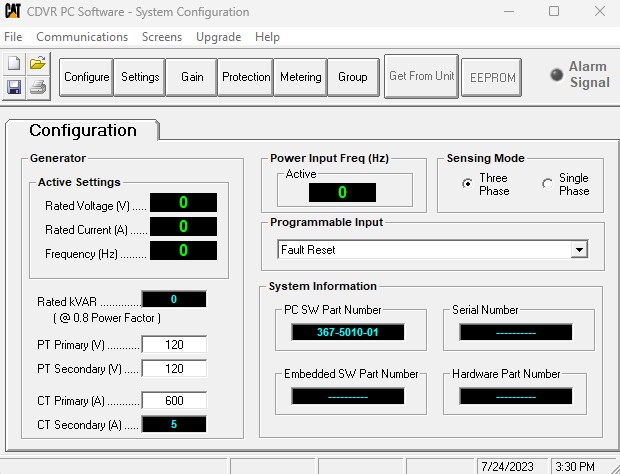620x474 pixels.
Task: Select Single Phase sensing mode
Action: [x=547, y=184]
